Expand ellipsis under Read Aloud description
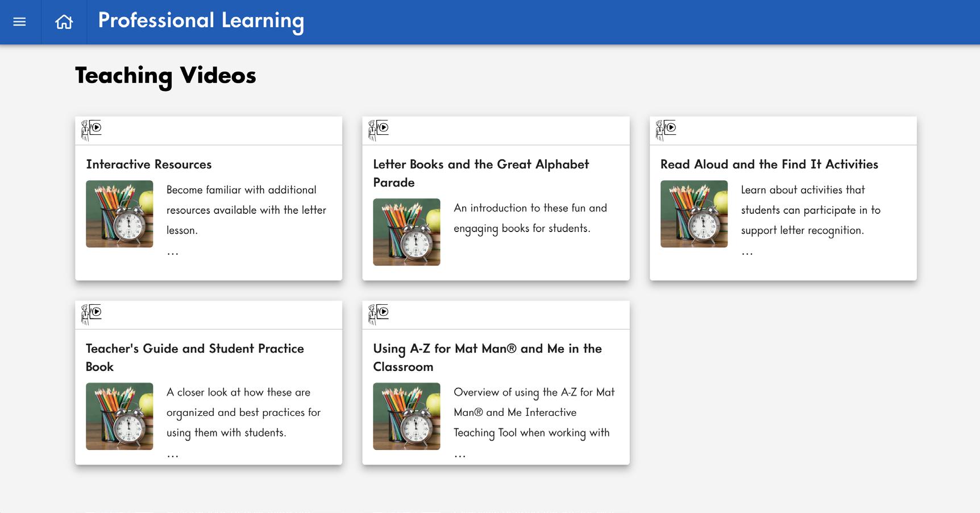 (x=747, y=252)
